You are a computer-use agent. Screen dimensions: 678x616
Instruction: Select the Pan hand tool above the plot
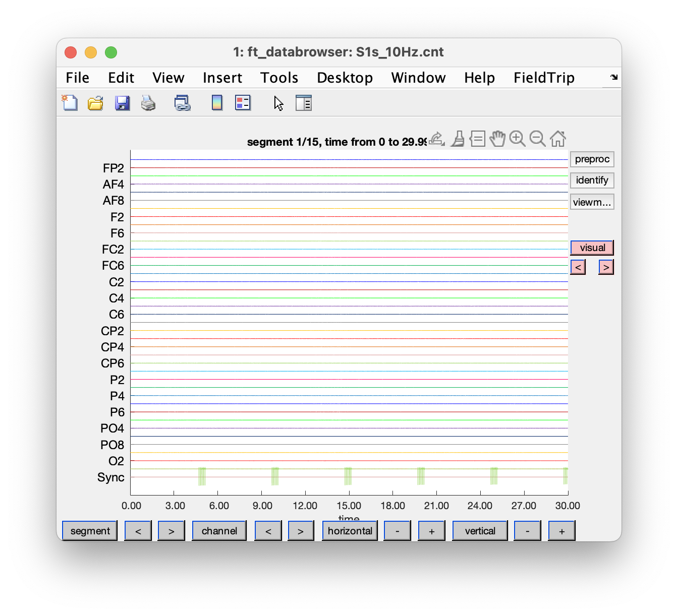pos(497,139)
